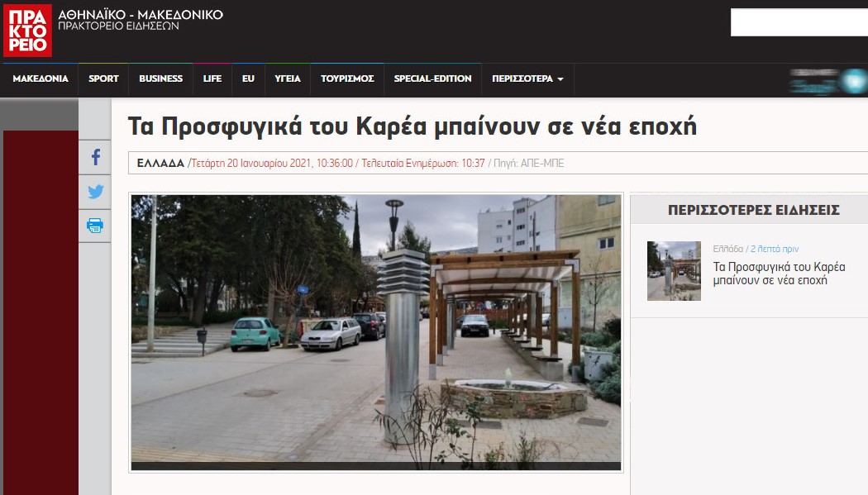Open the BUSINESS menu item
The height and width of the screenshot is (495, 868).
point(160,79)
